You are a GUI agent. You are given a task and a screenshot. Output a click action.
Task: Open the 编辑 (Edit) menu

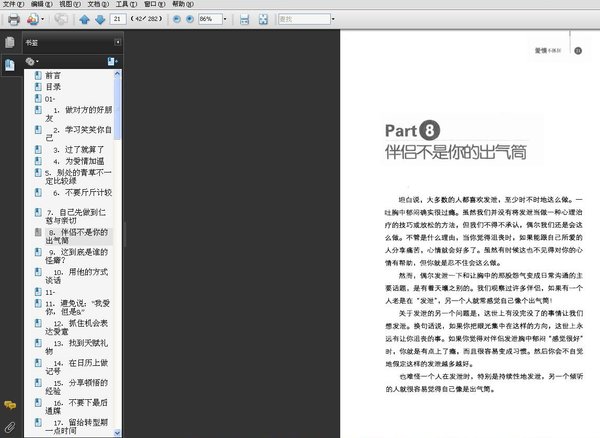click(x=41, y=4)
